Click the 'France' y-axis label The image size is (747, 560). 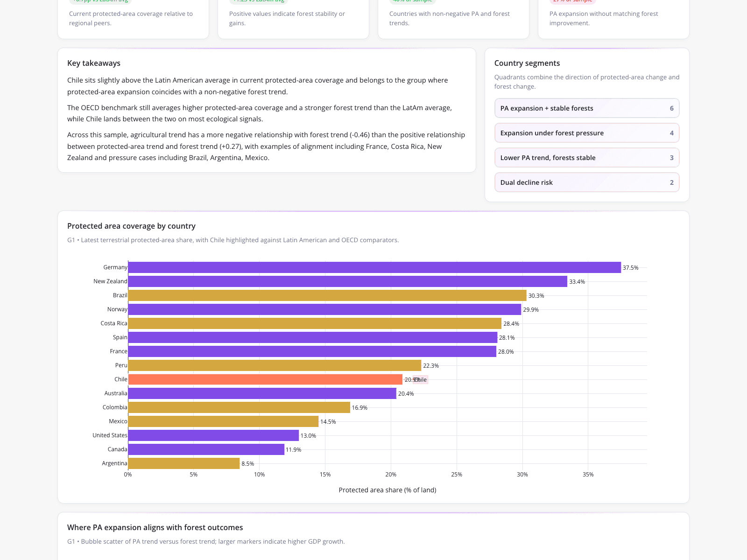tap(119, 351)
